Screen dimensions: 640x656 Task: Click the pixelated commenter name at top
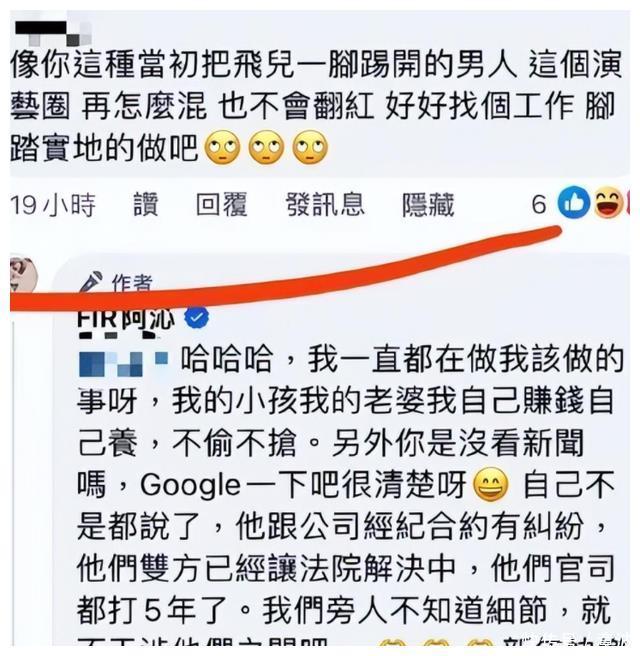click(54, 33)
